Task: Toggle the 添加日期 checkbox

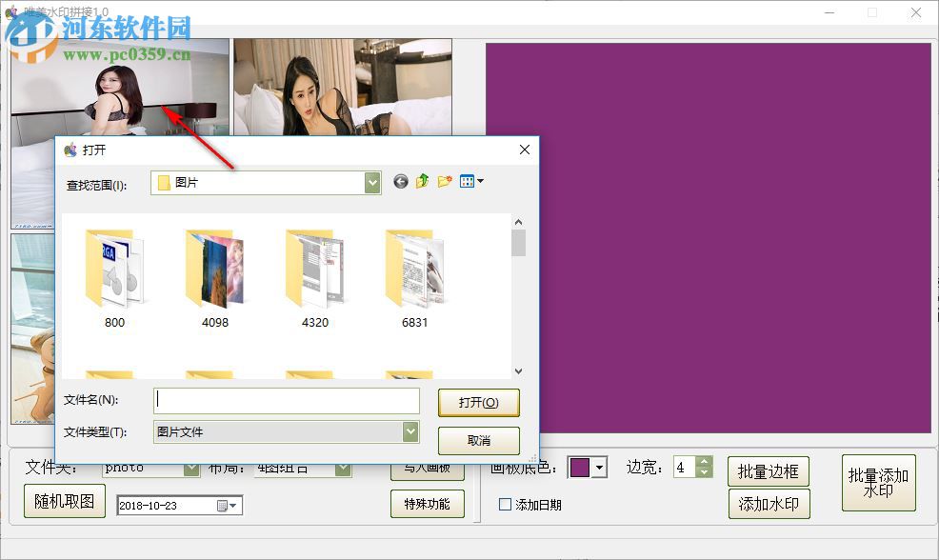Action: coord(505,505)
